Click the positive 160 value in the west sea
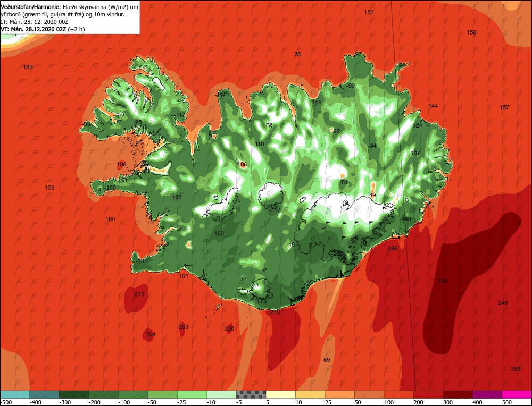The height and width of the screenshot is (406, 532). [110, 219]
